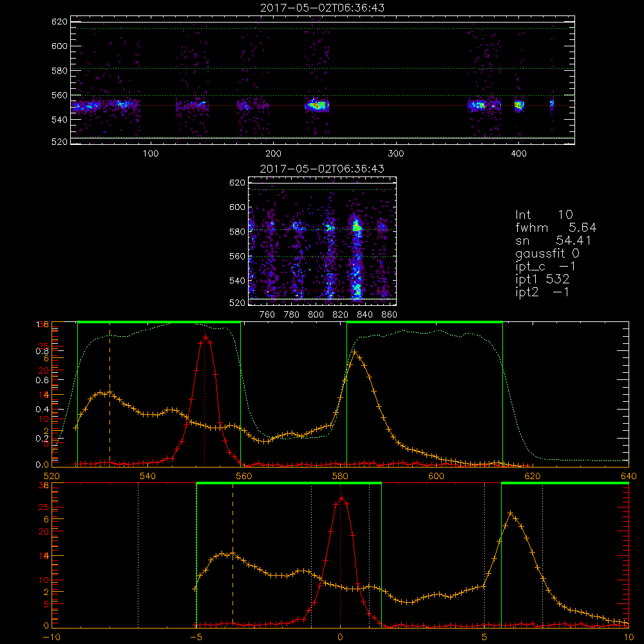The height and width of the screenshot is (644, 644).
Task: Click the 800 x-axis label of middle image
Action: pyautogui.click(x=316, y=315)
